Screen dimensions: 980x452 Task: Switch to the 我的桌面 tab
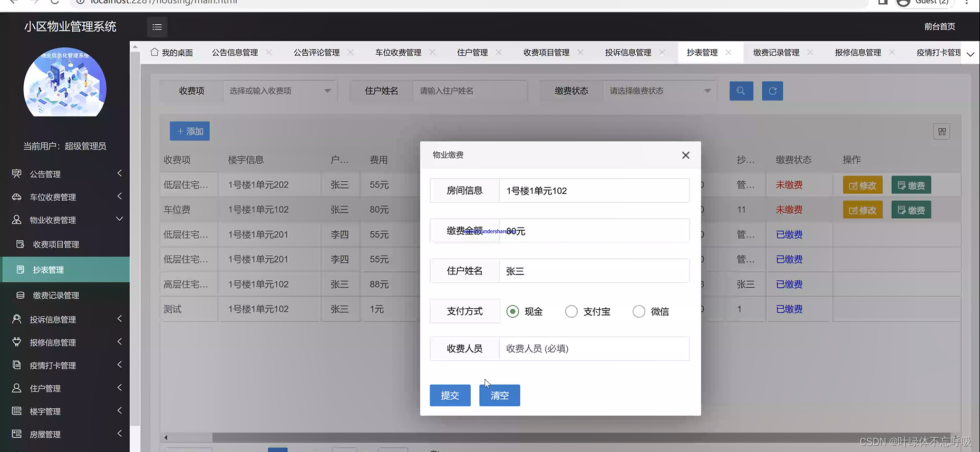pyautogui.click(x=172, y=53)
